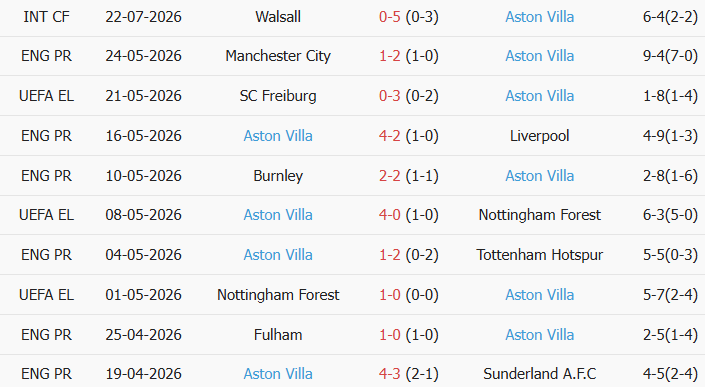The height and width of the screenshot is (387, 705).
Task: Click UEFA EL label on 08-05-2026 row
Action: (46, 215)
